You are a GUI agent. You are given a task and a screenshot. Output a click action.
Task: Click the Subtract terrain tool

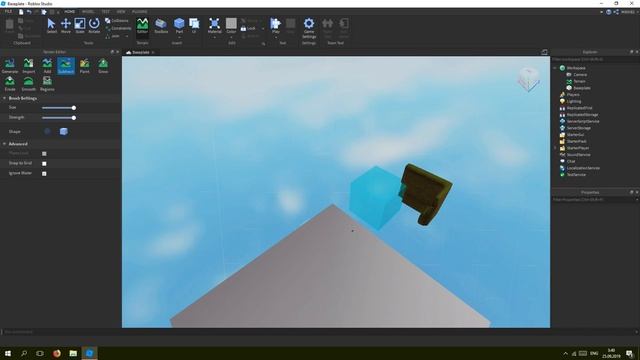66,66
